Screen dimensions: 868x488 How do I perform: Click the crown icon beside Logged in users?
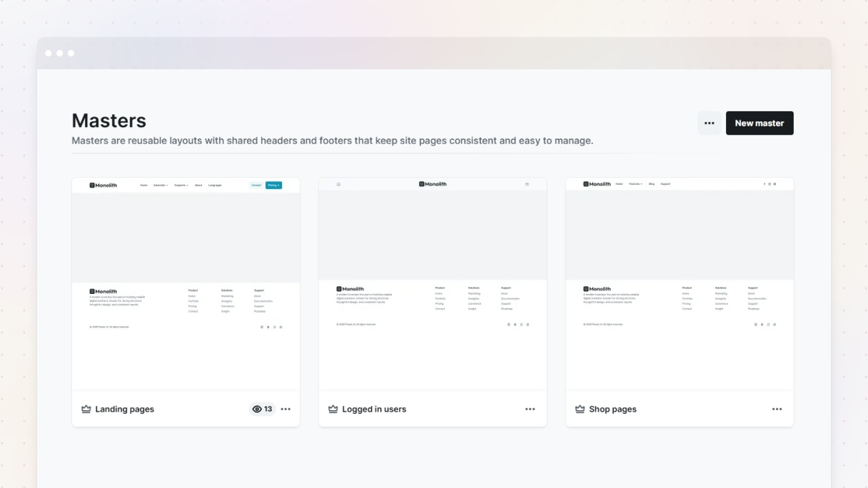(333, 409)
